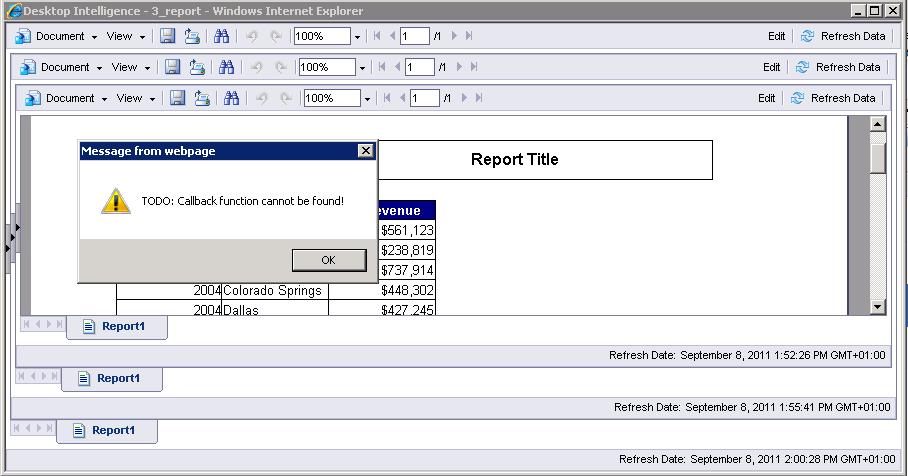Go to last page in the third toolbar row
This screenshot has width=908, height=476.
479,98
